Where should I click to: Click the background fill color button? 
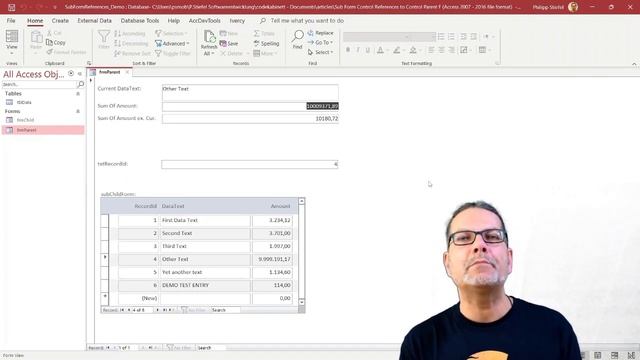[413, 50]
